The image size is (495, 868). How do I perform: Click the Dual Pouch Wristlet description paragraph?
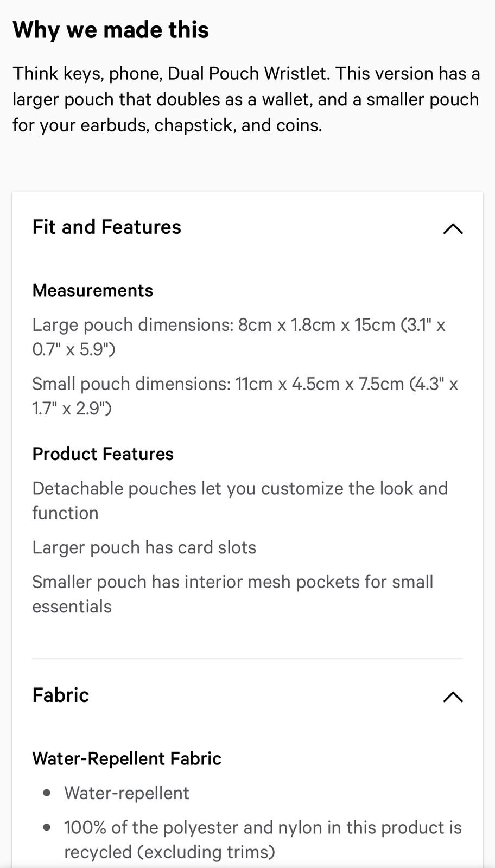click(x=246, y=99)
